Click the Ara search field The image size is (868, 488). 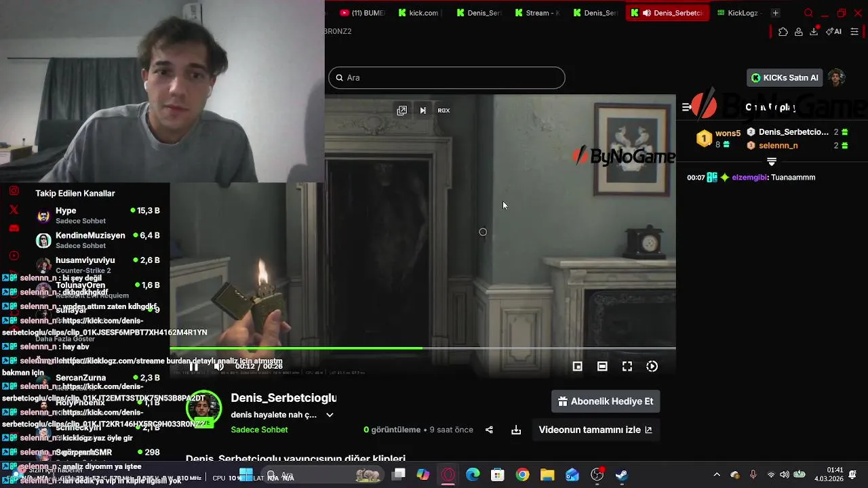tap(447, 77)
